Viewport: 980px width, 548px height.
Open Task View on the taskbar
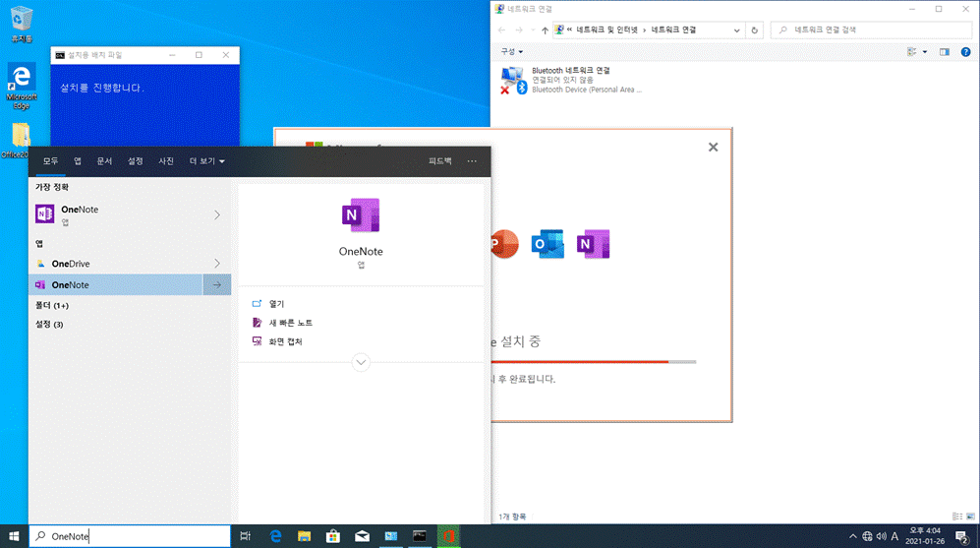(x=246, y=536)
